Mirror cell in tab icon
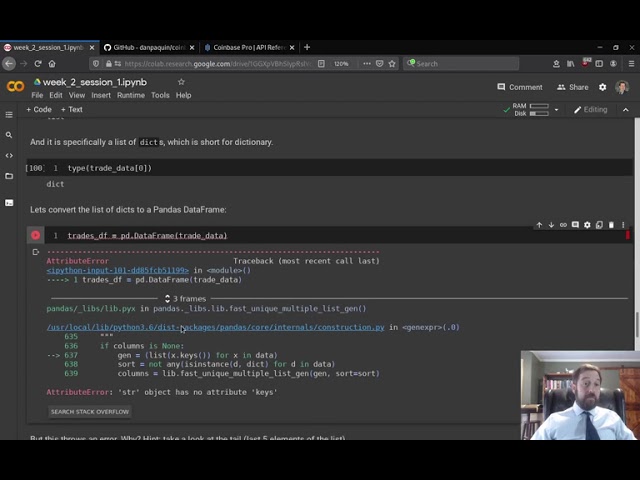The height and width of the screenshot is (480, 640). click(x=599, y=225)
